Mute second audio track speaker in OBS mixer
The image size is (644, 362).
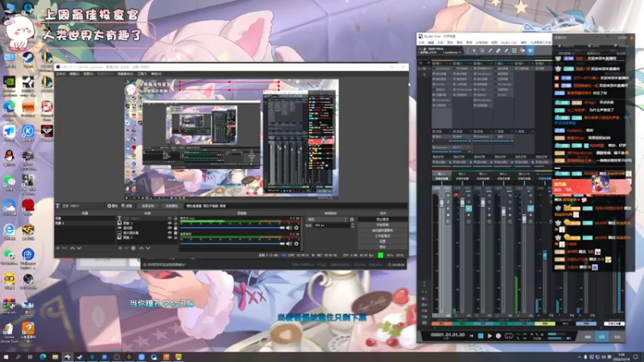(x=289, y=244)
